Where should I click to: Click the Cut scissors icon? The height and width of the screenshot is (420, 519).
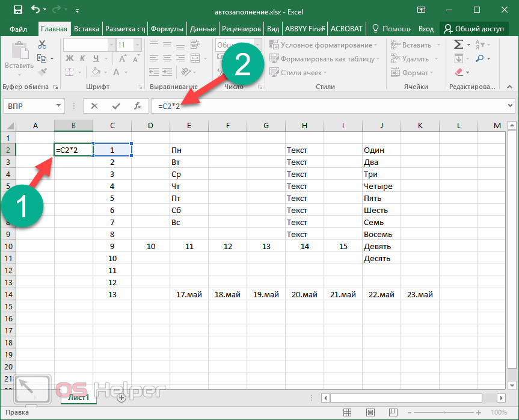point(42,45)
